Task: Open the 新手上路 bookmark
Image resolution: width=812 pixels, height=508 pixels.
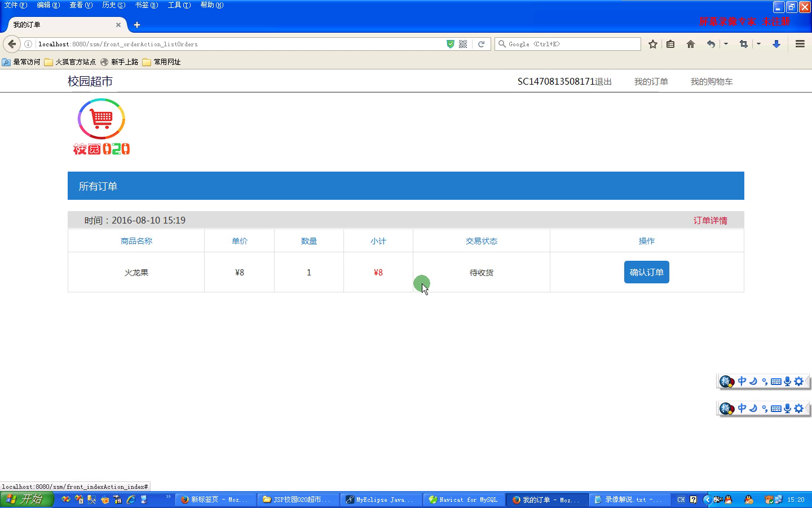Action: [x=119, y=62]
